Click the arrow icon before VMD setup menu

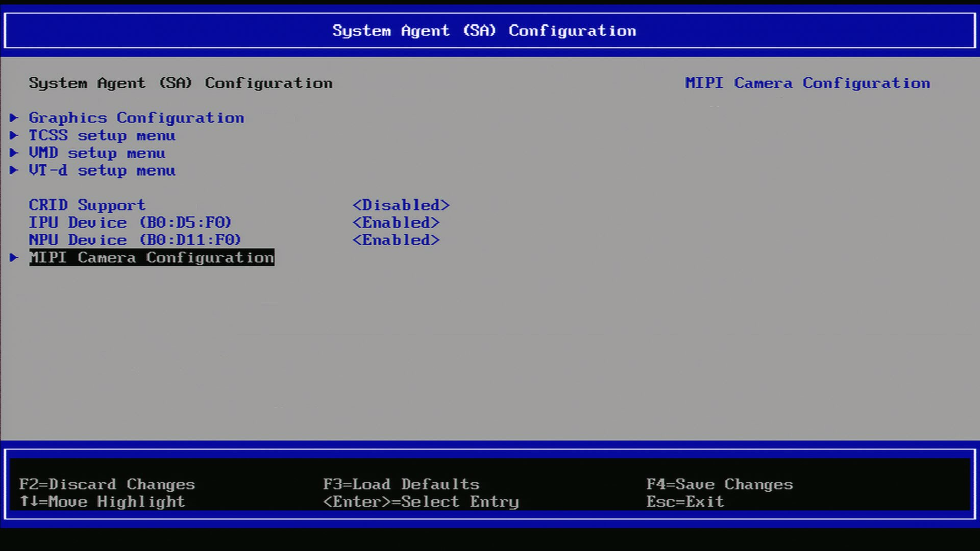tap(14, 153)
